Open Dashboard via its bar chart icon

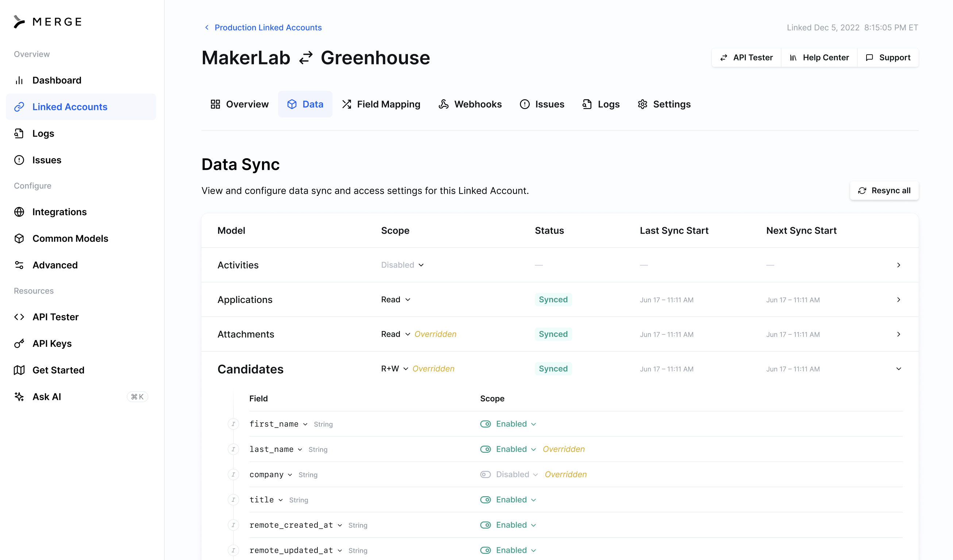[19, 80]
